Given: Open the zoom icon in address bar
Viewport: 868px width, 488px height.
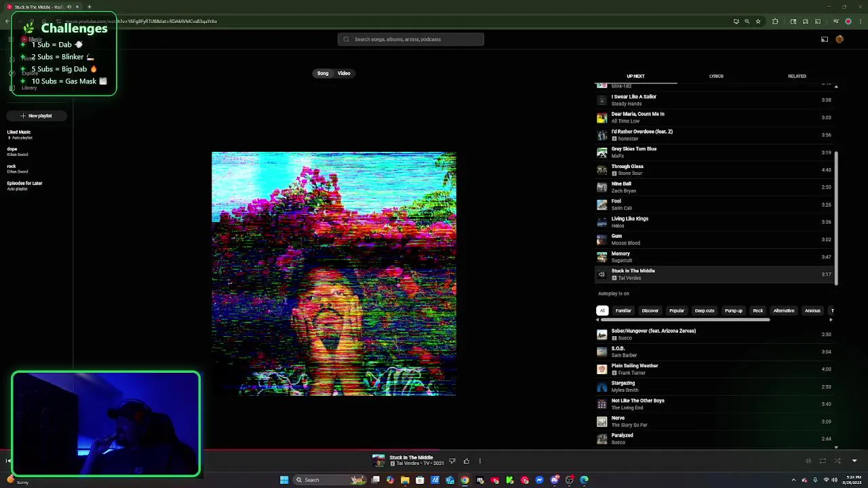Looking at the screenshot, I should pyautogui.click(x=747, y=21).
